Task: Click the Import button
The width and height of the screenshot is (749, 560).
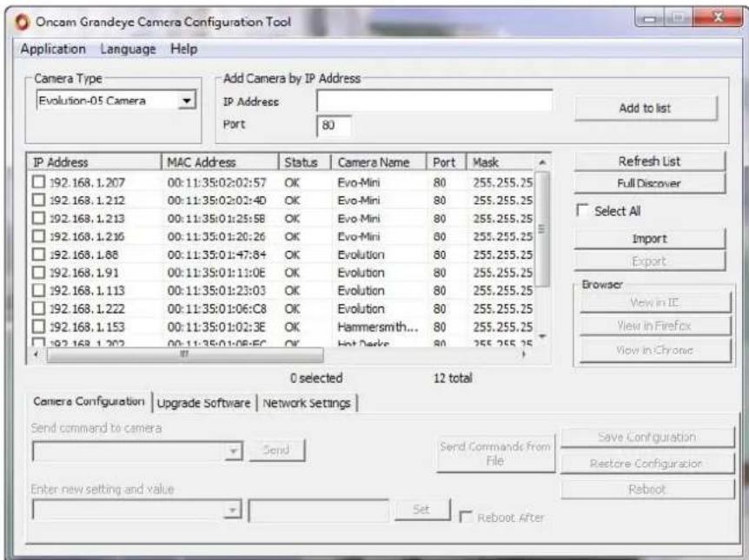Action: (649, 239)
